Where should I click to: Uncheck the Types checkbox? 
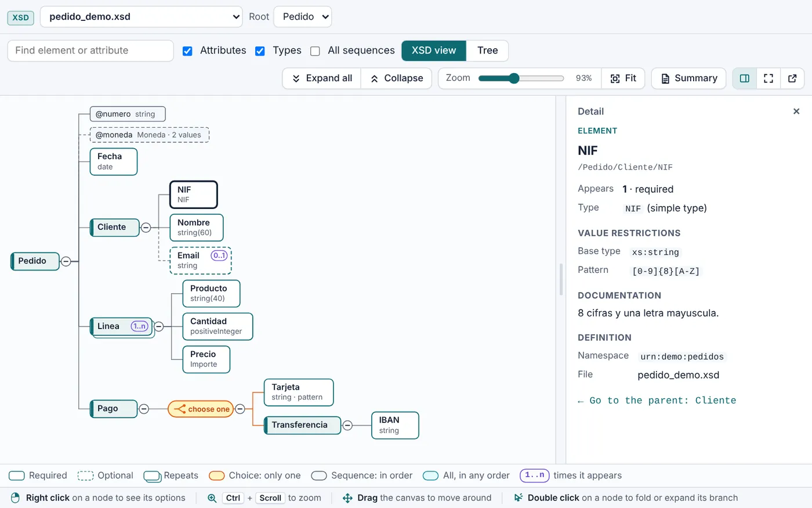(260, 51)
